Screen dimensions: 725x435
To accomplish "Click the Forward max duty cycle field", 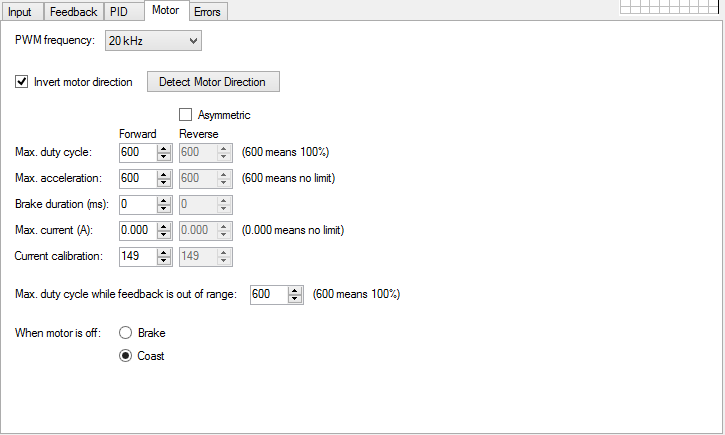I will pyautogui.click(x=138, y=152).
